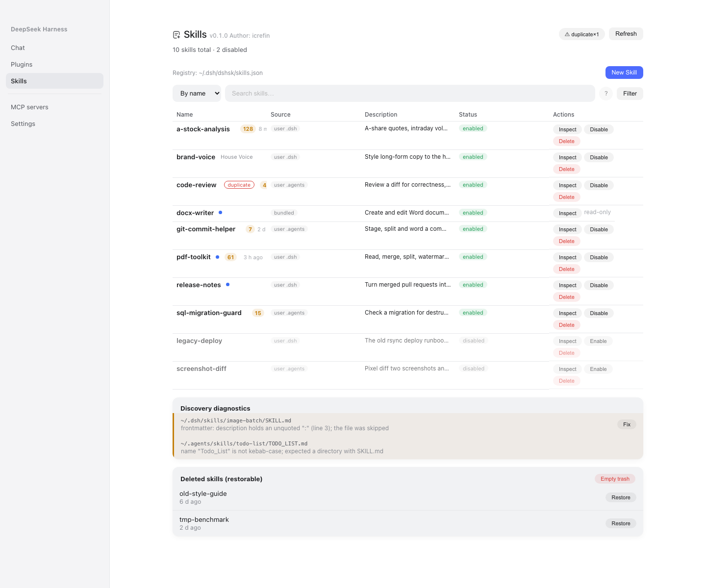
Task: Inspect the pdf-toolkit skill
Action: [567, 257]
